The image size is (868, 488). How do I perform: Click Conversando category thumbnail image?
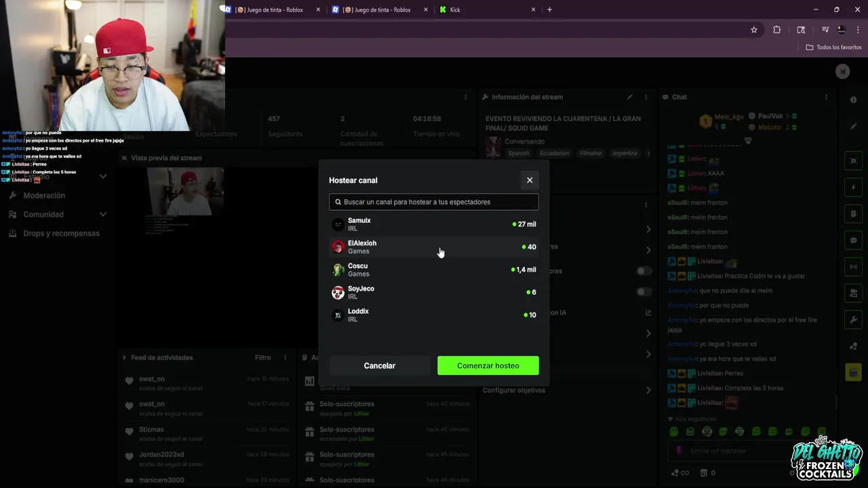pos(493,146)
